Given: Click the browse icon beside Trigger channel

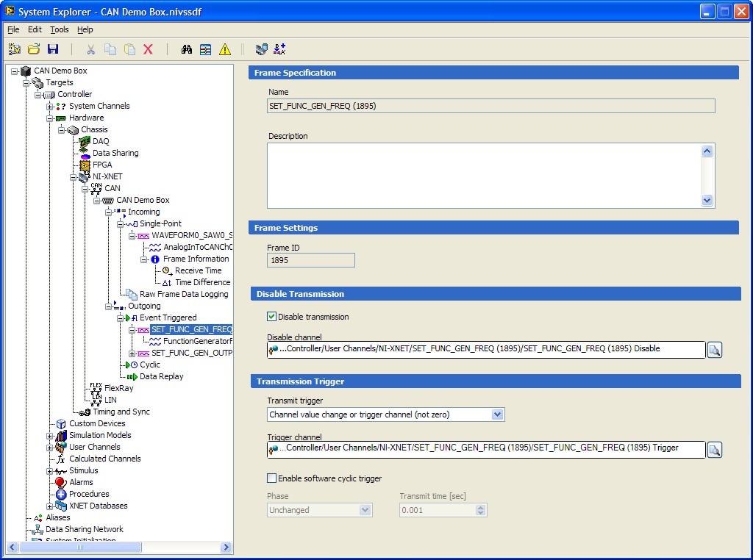Looking at the screenshot, I should click(715, 450).
